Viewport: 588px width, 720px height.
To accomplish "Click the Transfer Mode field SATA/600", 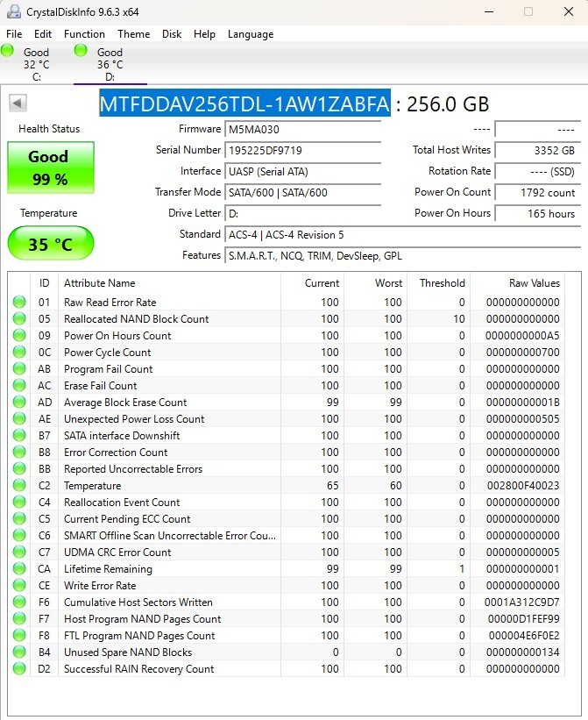I will tap(303, 193).
